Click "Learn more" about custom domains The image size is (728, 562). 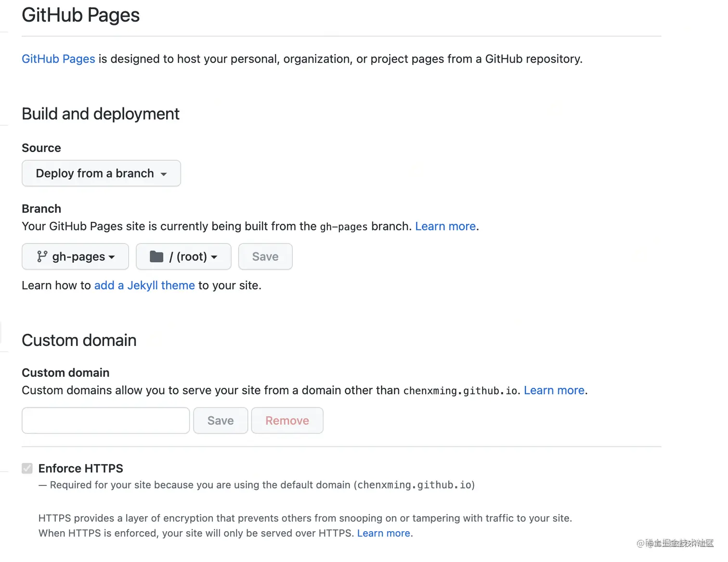click(554, 390)
